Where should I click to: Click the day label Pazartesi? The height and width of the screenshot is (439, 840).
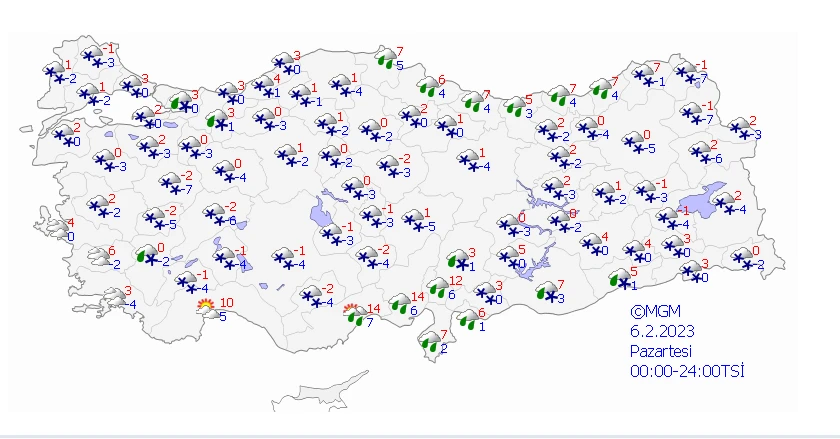click(x=661, y=352)
